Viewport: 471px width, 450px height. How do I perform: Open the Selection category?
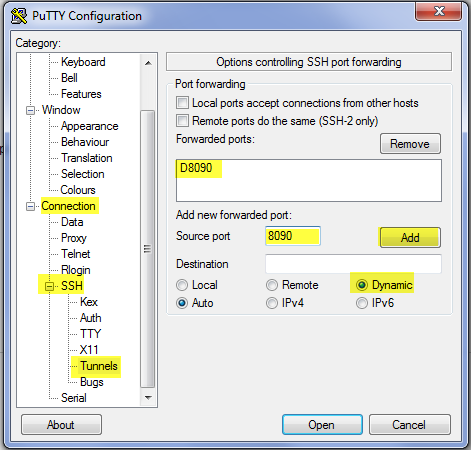point(83,174)
